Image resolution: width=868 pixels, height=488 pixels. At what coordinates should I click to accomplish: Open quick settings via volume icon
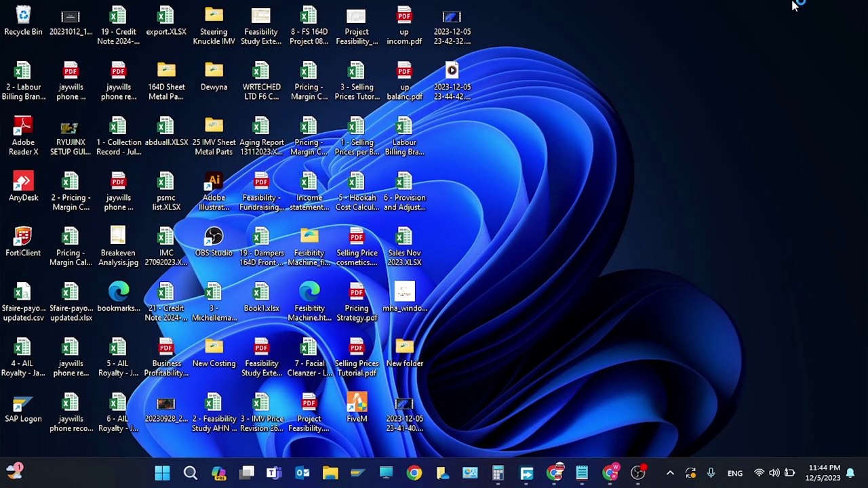(774, 473)
